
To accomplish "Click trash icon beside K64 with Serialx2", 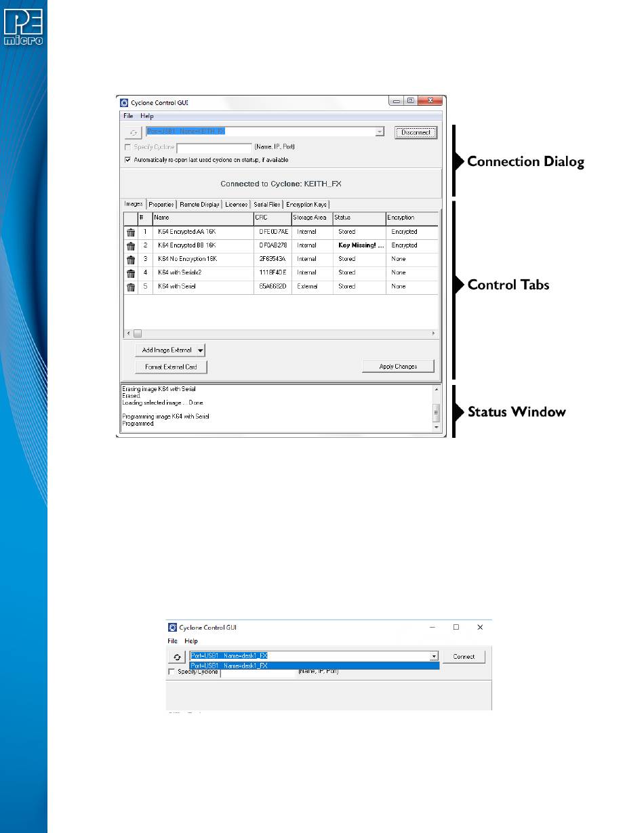I will coord(131,273).
